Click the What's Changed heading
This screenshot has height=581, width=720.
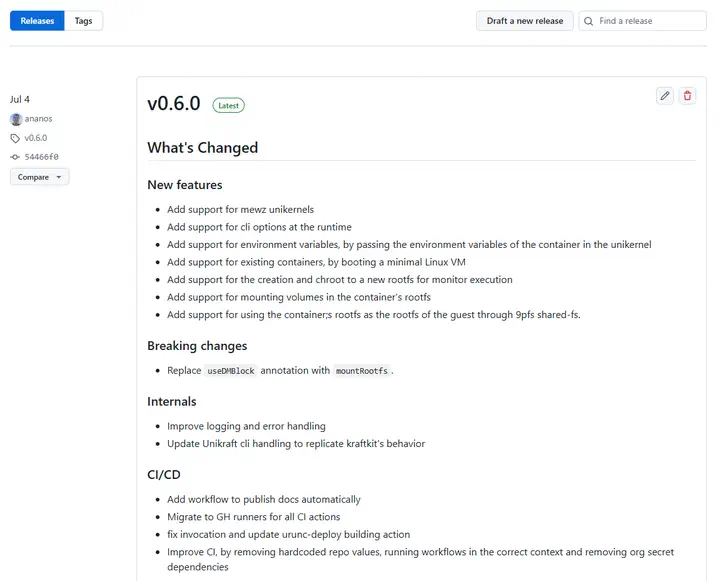(203, 148)
